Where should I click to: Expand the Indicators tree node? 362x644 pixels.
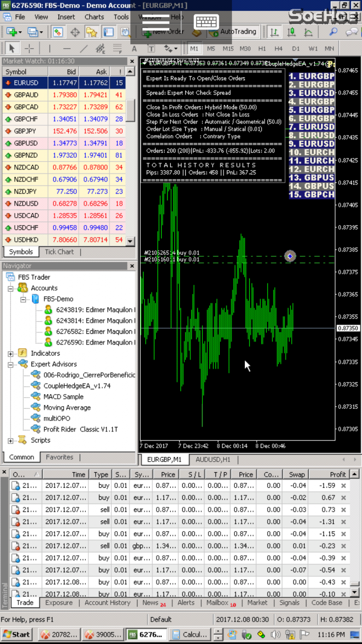[11, 354]
